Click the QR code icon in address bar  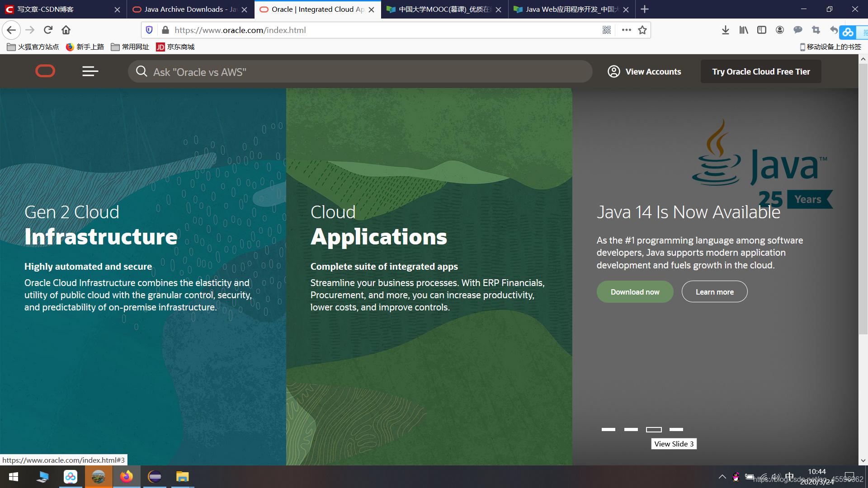607,30
